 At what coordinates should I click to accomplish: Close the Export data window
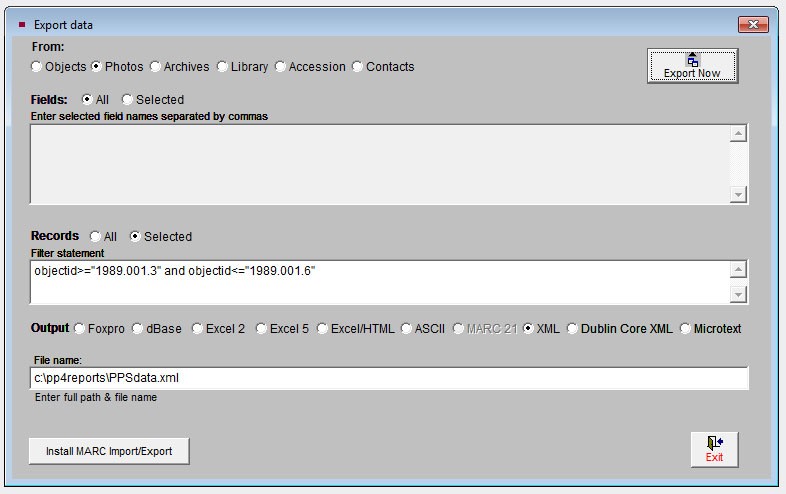pos(753,24)
